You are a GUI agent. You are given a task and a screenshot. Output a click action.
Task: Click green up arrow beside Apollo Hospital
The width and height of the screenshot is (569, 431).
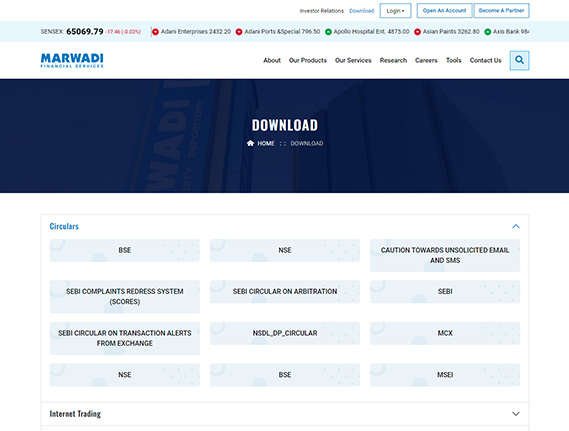point(328,32)
